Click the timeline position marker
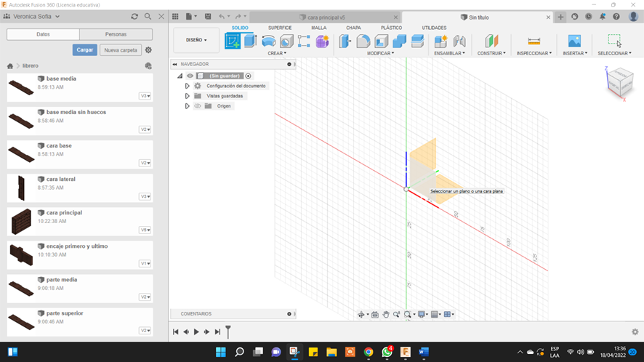The width and height of the screenshot is (644, 362). tap(228, 331)
